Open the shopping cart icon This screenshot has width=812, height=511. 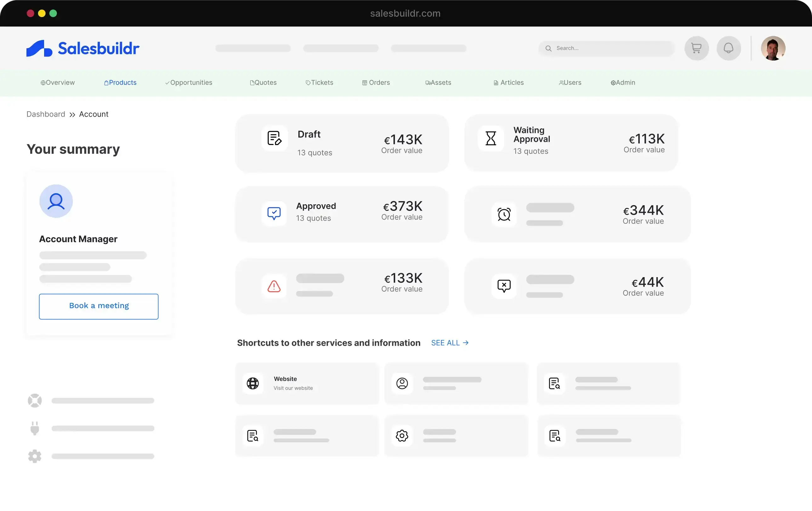pos(696,48)
